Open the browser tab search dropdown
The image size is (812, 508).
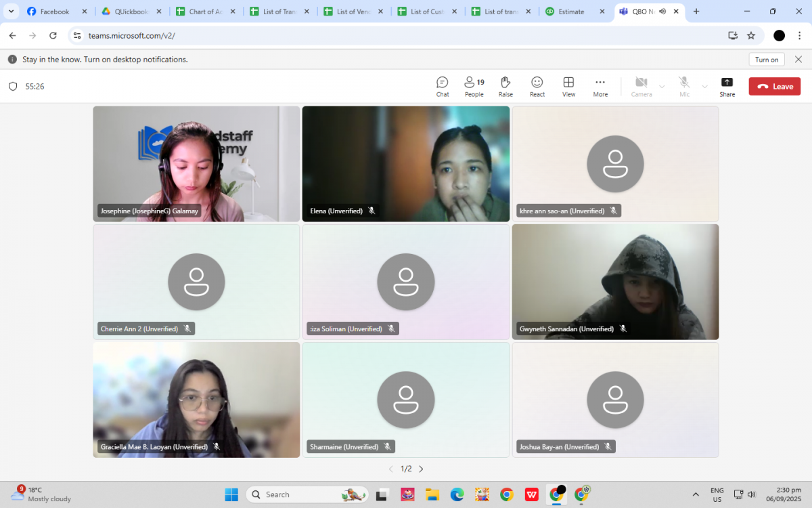(11, 12)
